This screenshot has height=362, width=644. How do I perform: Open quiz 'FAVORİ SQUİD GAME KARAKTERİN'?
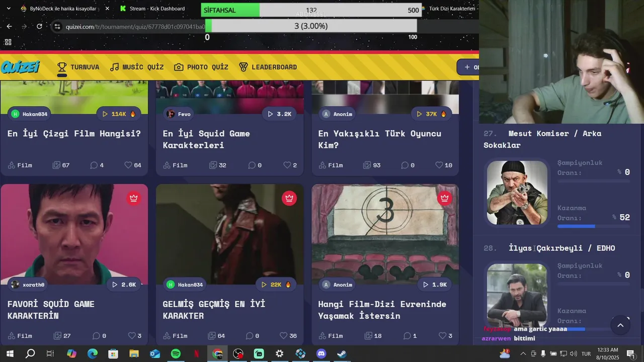51,310
